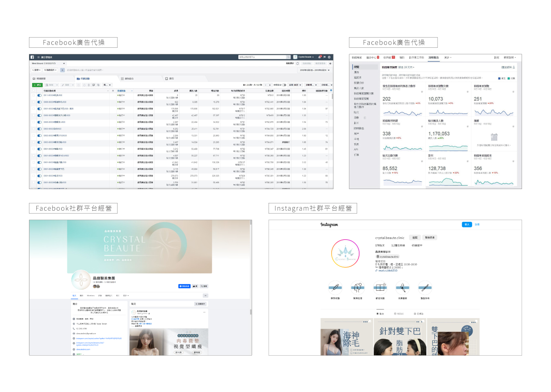Open the Ads Manager notifications bell
The image size is (551, 392).
coord(320,57)
